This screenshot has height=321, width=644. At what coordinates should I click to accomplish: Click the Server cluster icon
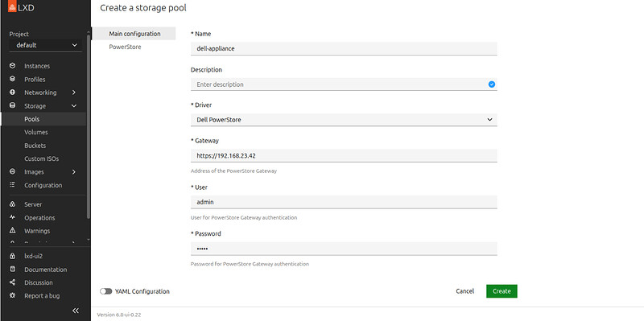click(12, 204)
